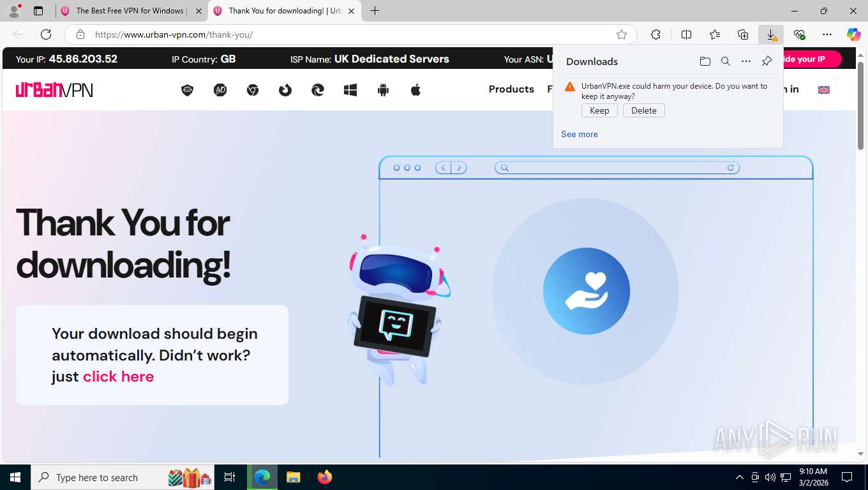View site information lock icon
868x490 pixels.
pyautogui.click(x=80, y=34)
